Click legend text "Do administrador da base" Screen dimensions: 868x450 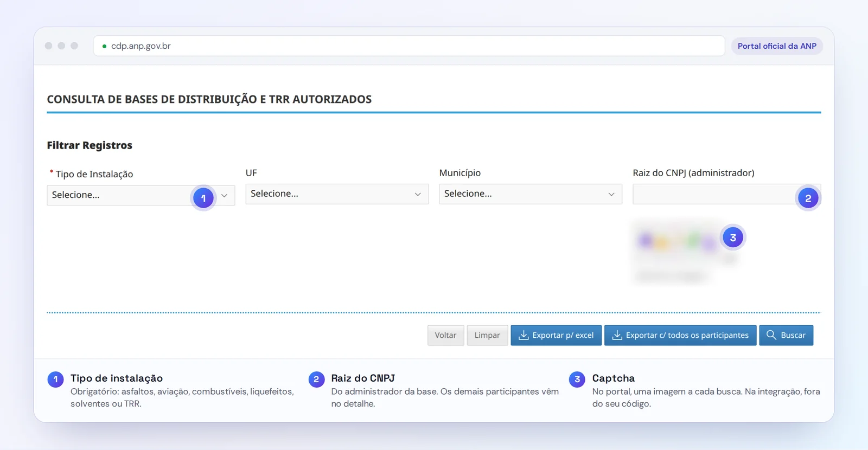tap(385, 391)
